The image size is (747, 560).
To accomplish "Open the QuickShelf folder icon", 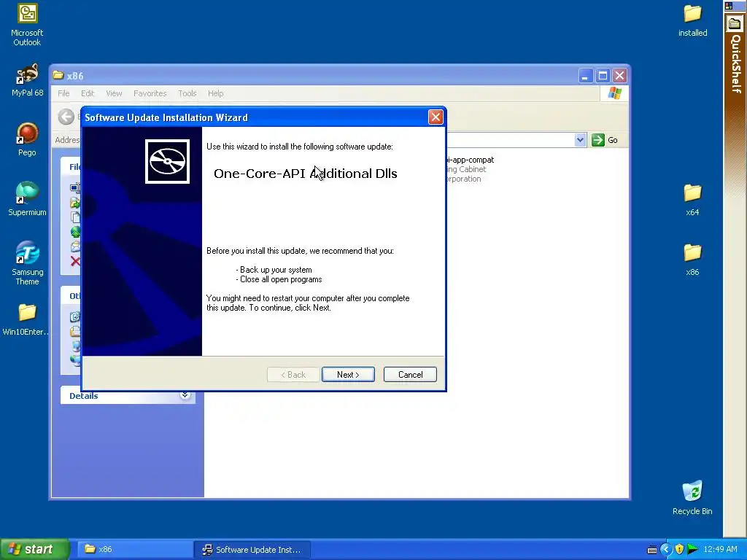I will [735, 24].
